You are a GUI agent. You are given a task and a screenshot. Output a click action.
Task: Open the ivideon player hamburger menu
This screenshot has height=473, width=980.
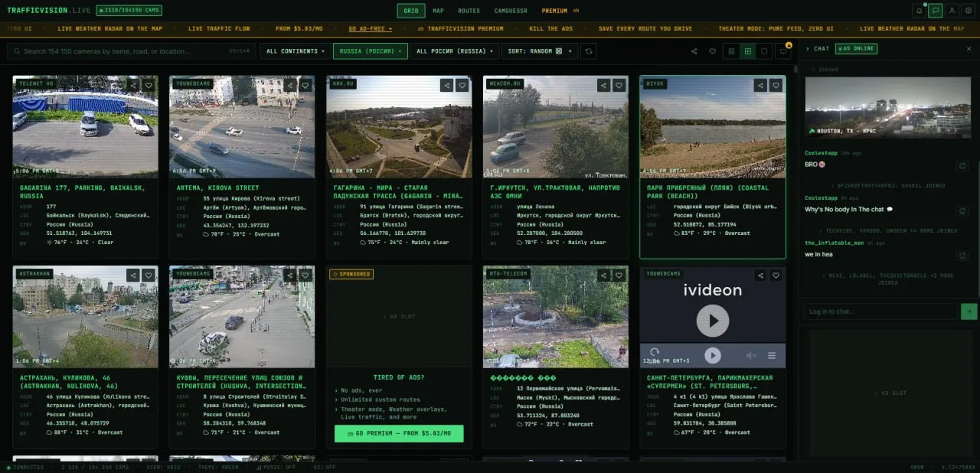(772, 355)
